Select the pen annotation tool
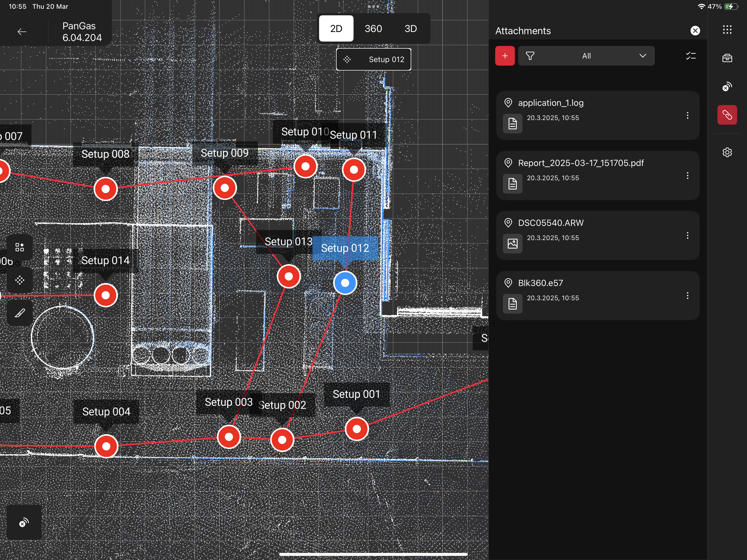This screenshot has width=747, height=560. point(20,313)
